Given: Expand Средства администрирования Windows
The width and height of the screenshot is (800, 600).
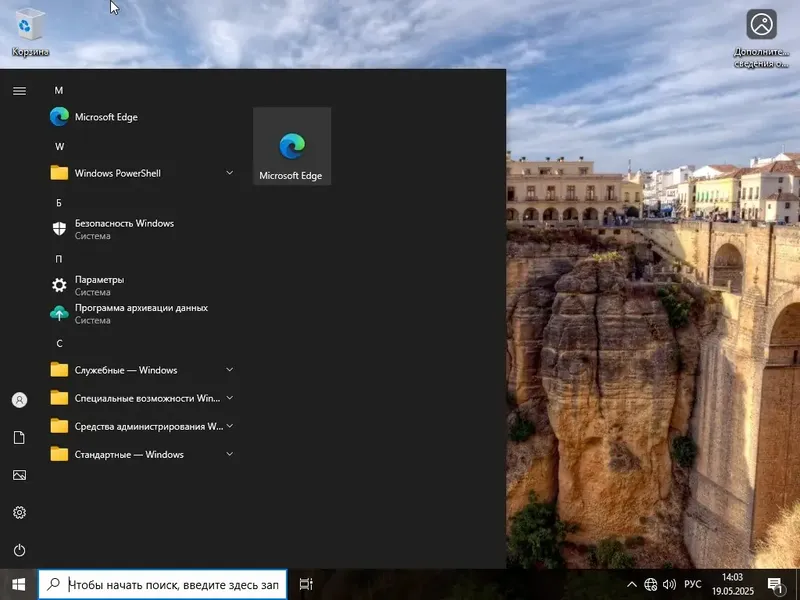Looking at the screenshot, I should pos(229,426).
